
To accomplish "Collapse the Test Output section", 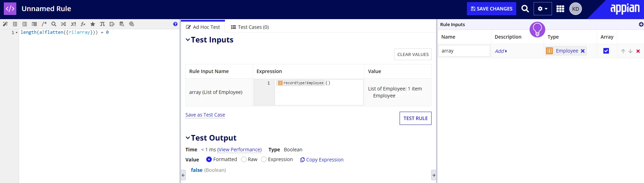I will point(188,138).
